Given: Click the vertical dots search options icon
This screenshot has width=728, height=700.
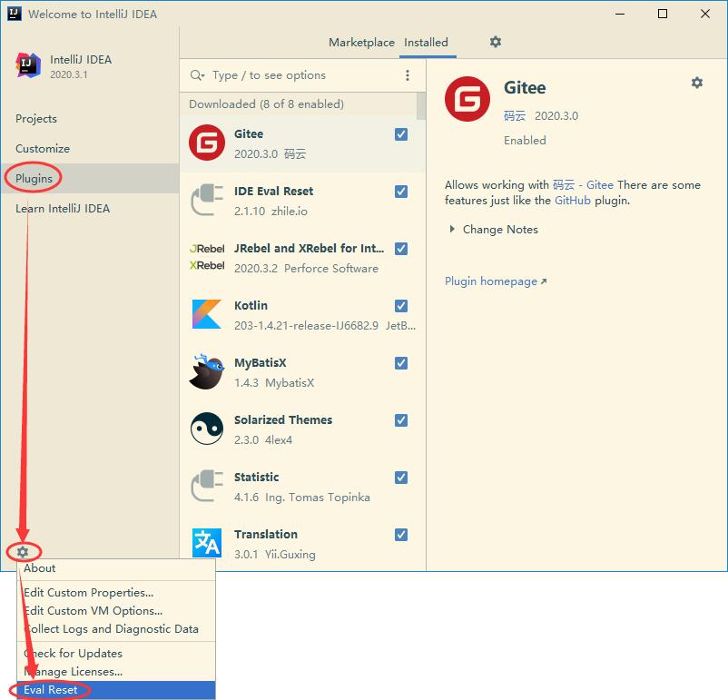Looking at the screenshot, I should (x=408, y=75).
